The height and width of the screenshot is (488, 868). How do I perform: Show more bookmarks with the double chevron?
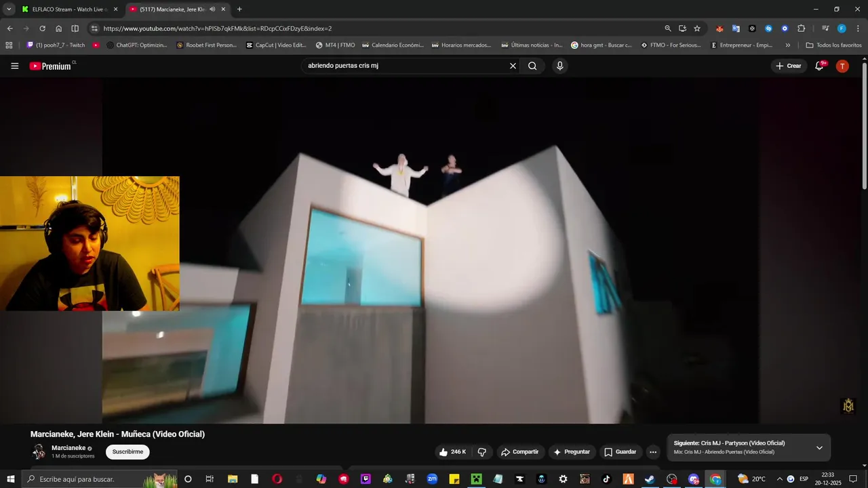[787, 45]
